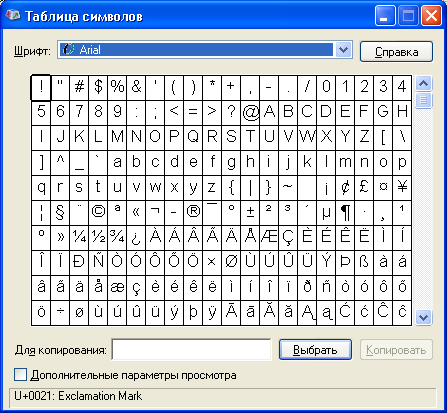Click the Выбрать select button
447x413 pixels.
pos(315,350)
